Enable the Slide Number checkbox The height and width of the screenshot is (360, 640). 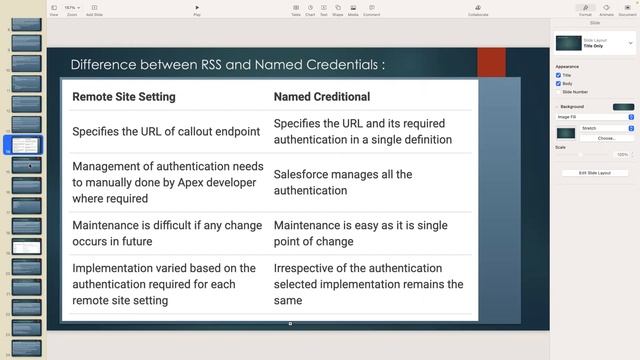pos(558,92)
